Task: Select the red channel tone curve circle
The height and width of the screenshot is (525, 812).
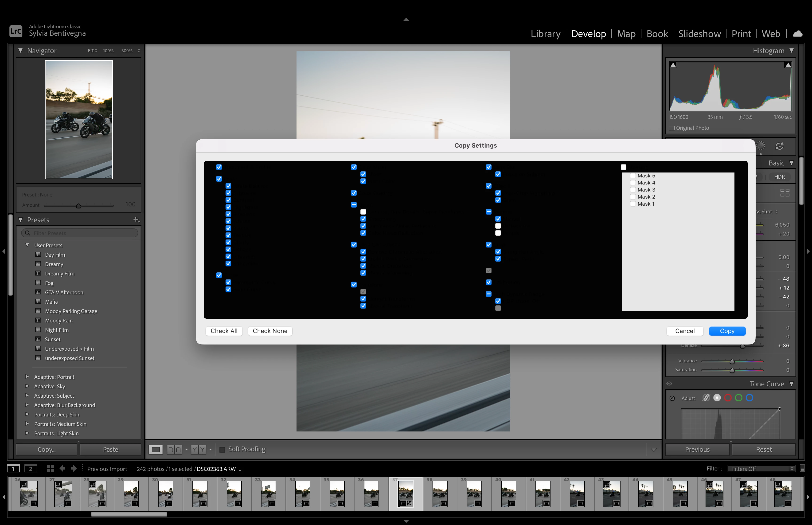Action: (728, 398)
